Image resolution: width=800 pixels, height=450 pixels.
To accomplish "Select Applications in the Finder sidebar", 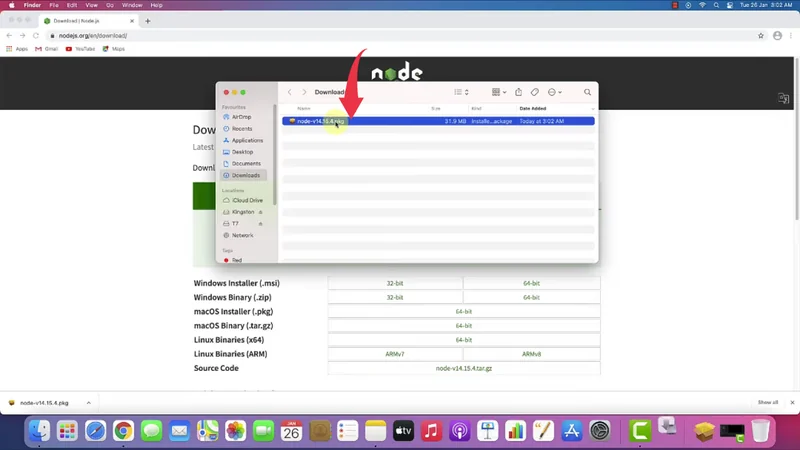I will tap(247, 140).
